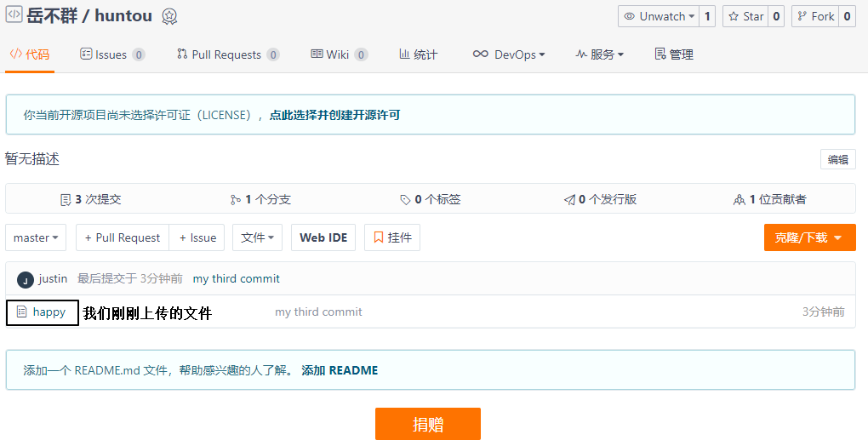
Task: Open the Wiki tab
Action: click(x=337, y=54)
